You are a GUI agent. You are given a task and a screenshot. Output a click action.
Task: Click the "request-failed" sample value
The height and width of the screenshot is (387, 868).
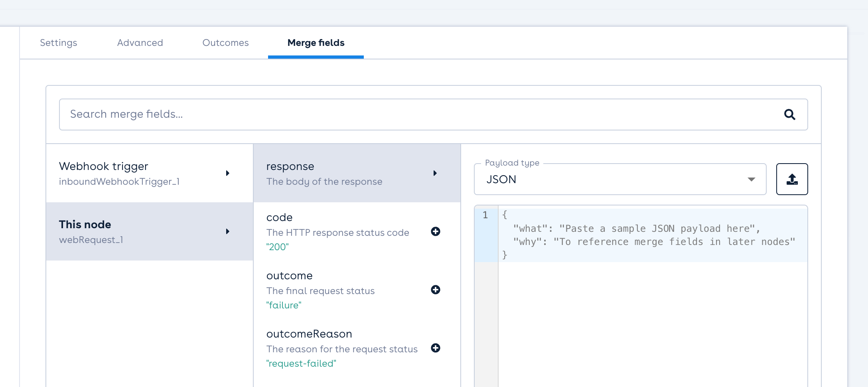coord(301,363)
